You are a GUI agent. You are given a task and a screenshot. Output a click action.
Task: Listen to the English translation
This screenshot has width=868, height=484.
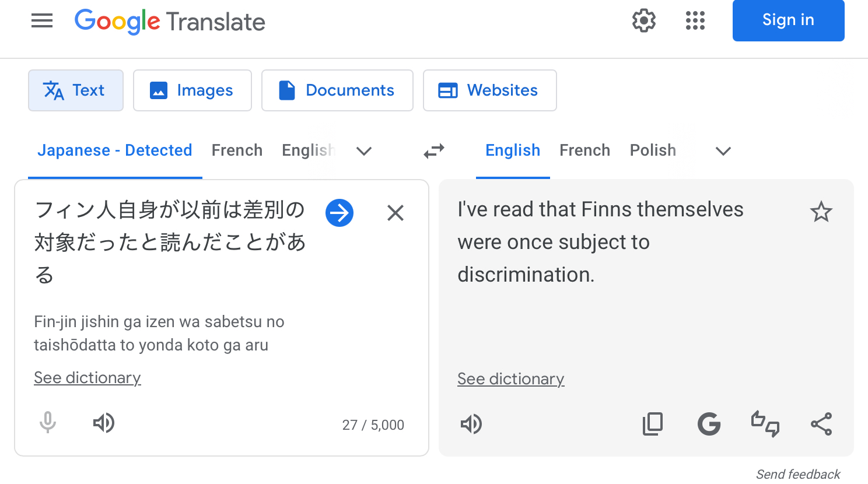pos(471,424)
